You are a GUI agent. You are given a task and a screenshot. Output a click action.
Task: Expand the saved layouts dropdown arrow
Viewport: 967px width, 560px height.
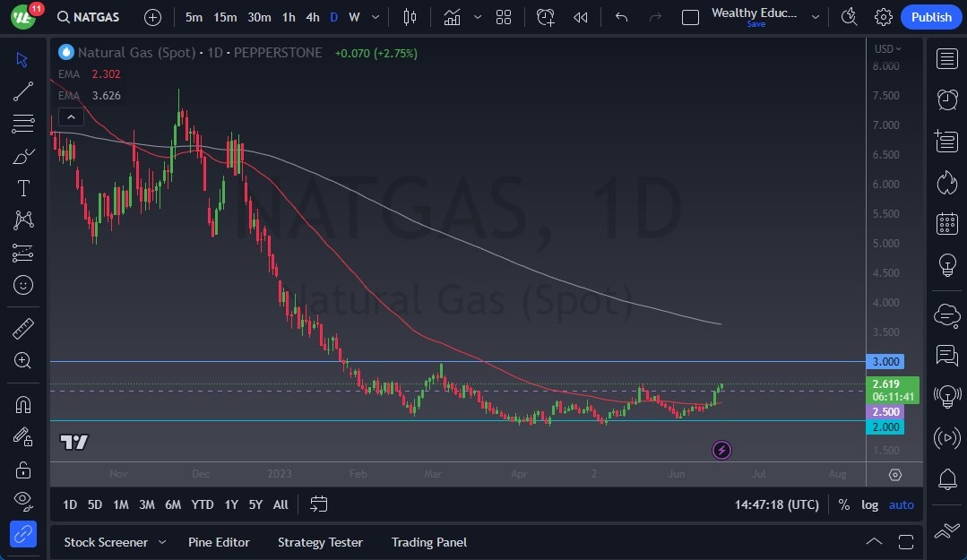pyautogui.click(x=816, y=17)
